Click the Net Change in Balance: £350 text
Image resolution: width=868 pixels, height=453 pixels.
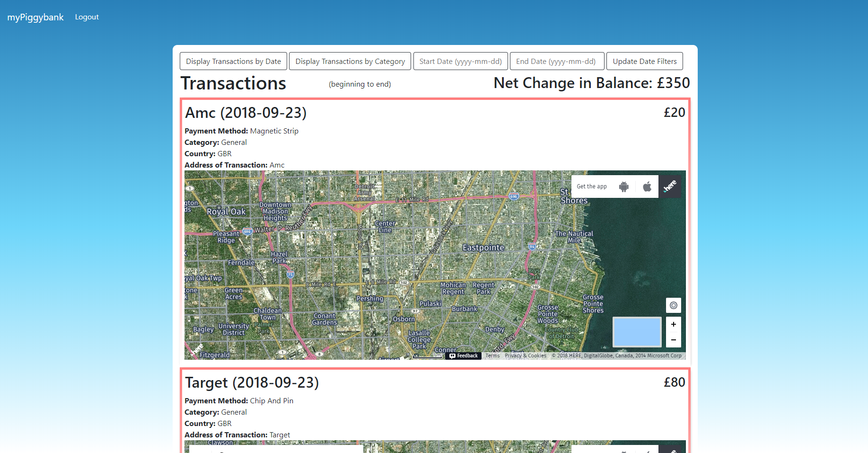click(592, 83)
